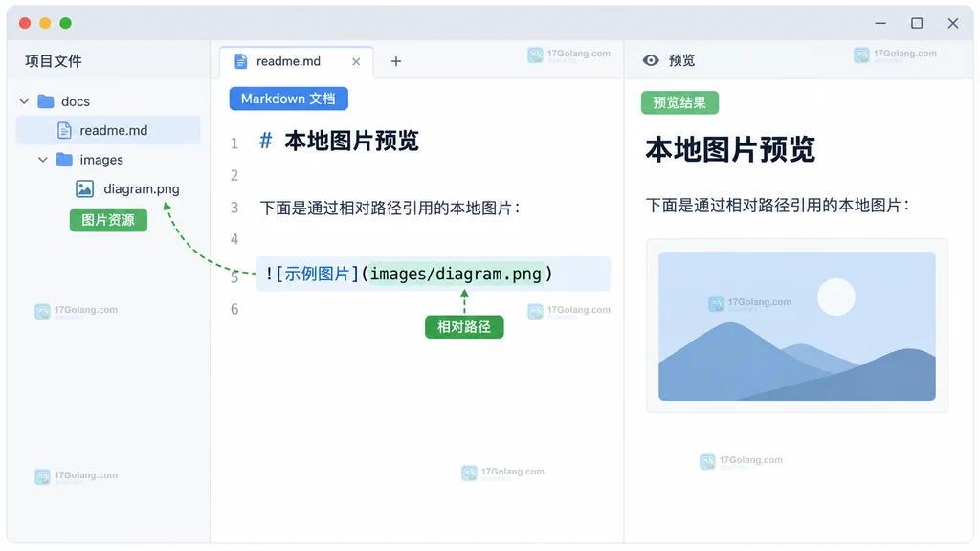The image size is (980, 551).
Task: Click the readme.md file icon in tree
Action: point(64,130)
